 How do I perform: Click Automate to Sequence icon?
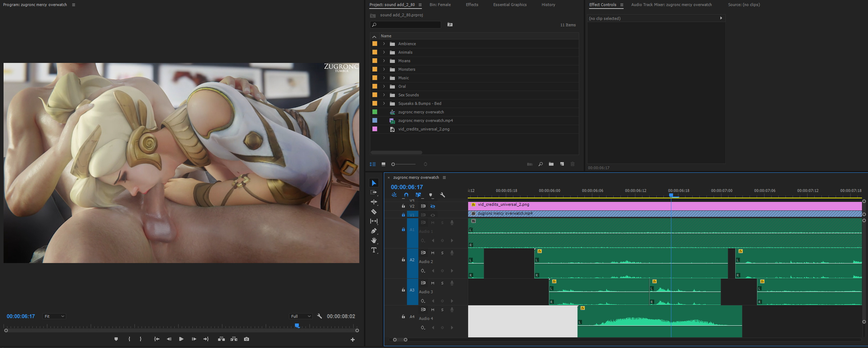[x=530, y=164]
